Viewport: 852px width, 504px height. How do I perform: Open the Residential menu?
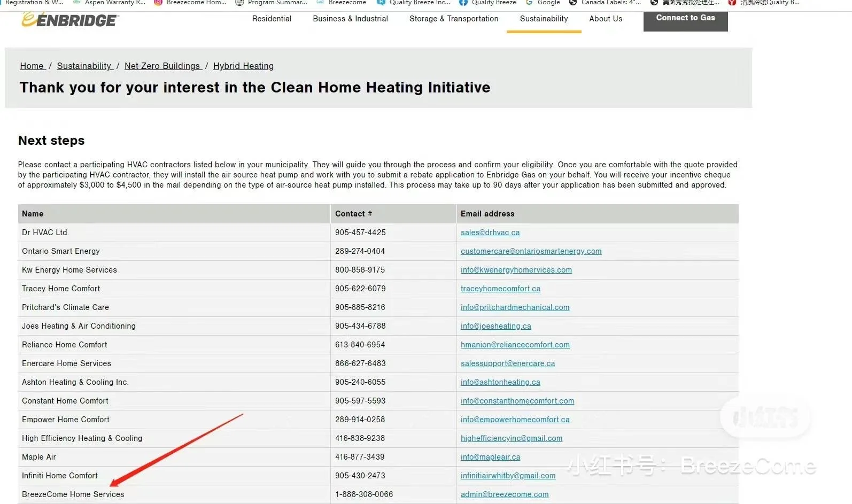272,19
